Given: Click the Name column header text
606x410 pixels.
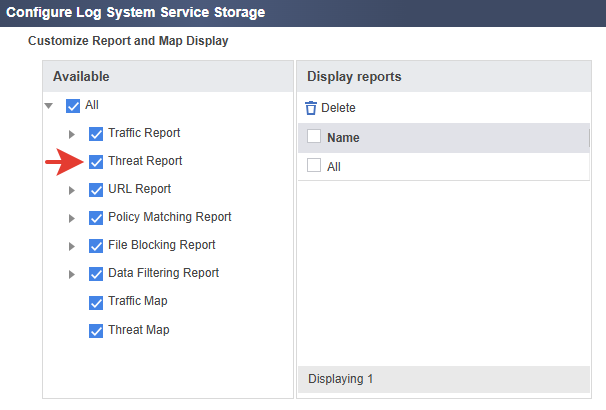Looking at the screenshot, I should (x=343, y=138).
